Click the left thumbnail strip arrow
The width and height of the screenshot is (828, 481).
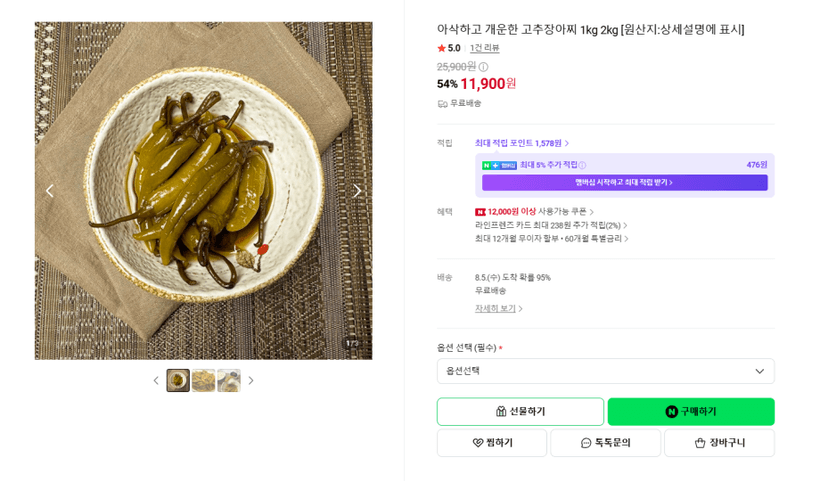click(156, 380)
